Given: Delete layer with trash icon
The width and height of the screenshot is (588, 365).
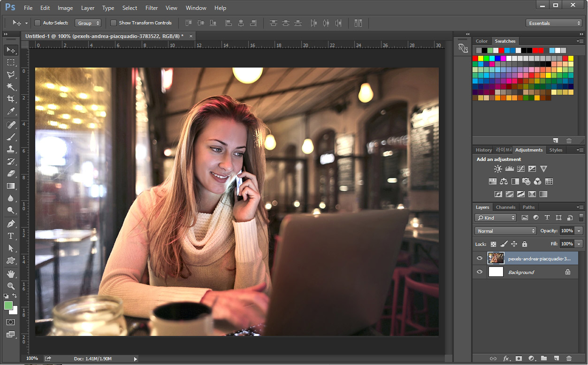Looking at the screenshot, I should 569,358.
